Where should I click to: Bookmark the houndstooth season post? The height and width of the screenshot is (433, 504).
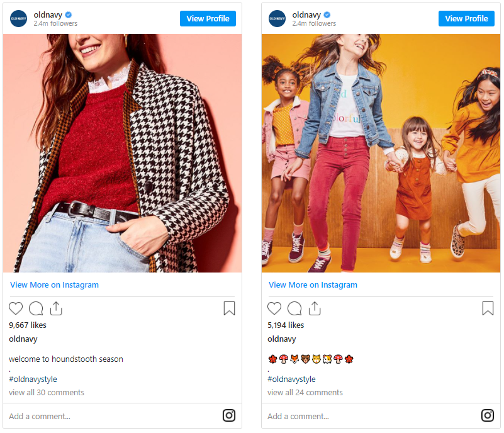(x=229, y=308)
